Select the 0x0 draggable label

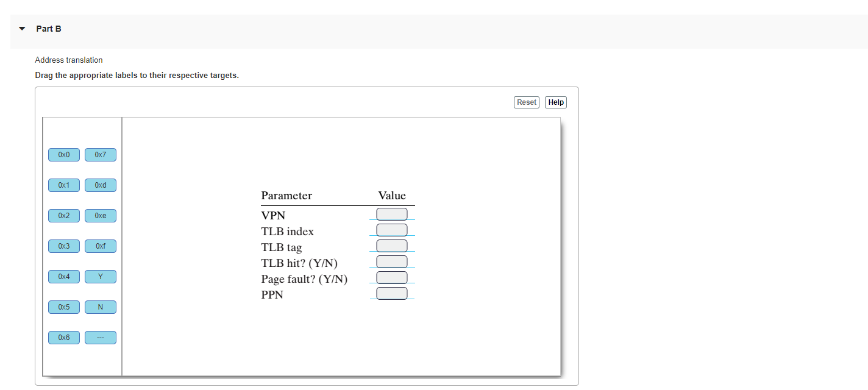point(63,154)
